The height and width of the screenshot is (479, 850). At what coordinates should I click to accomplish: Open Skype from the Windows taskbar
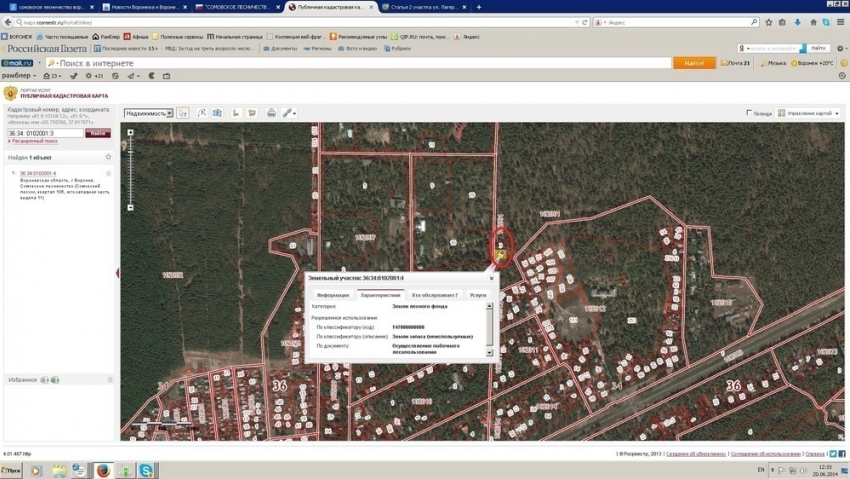(x=146, y=470)
